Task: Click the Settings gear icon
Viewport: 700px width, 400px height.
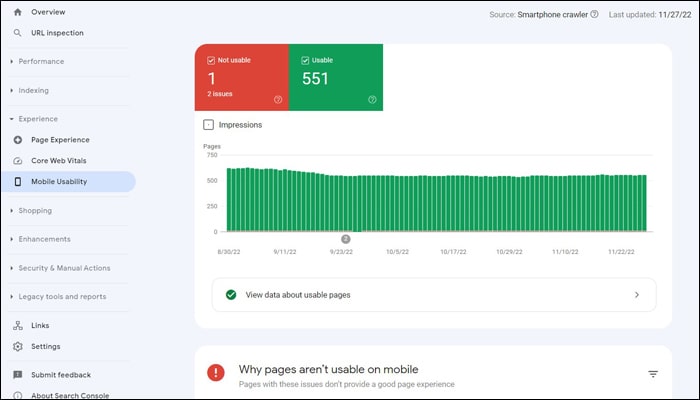Action: 17,346
